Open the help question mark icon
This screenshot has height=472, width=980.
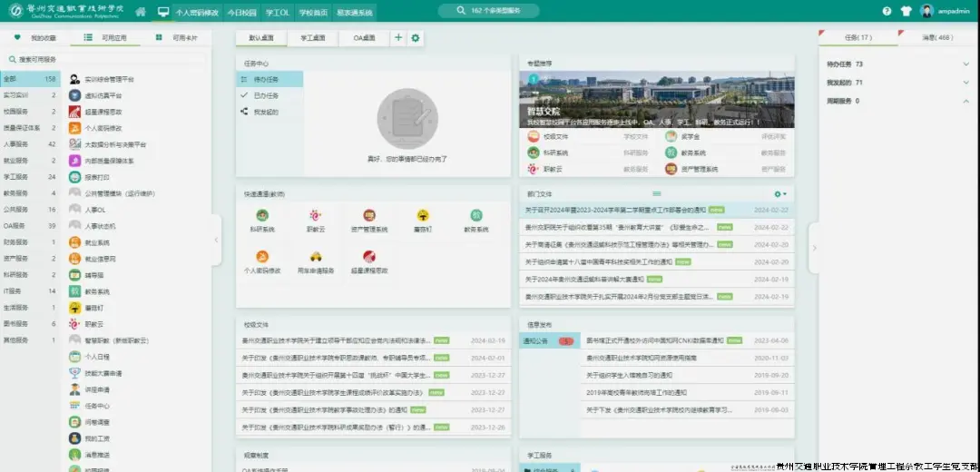tap(887, 12)
